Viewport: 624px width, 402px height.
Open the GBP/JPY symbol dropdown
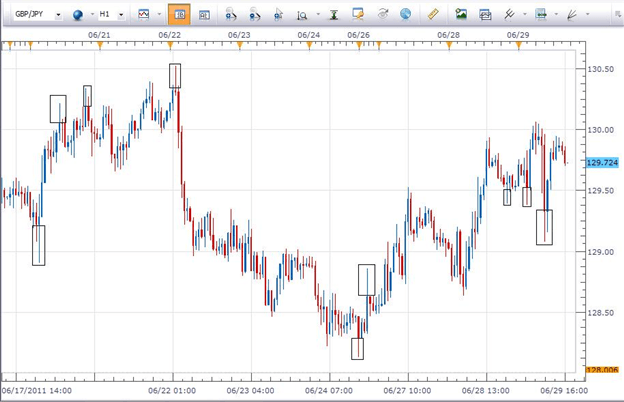tap(58, 15)
